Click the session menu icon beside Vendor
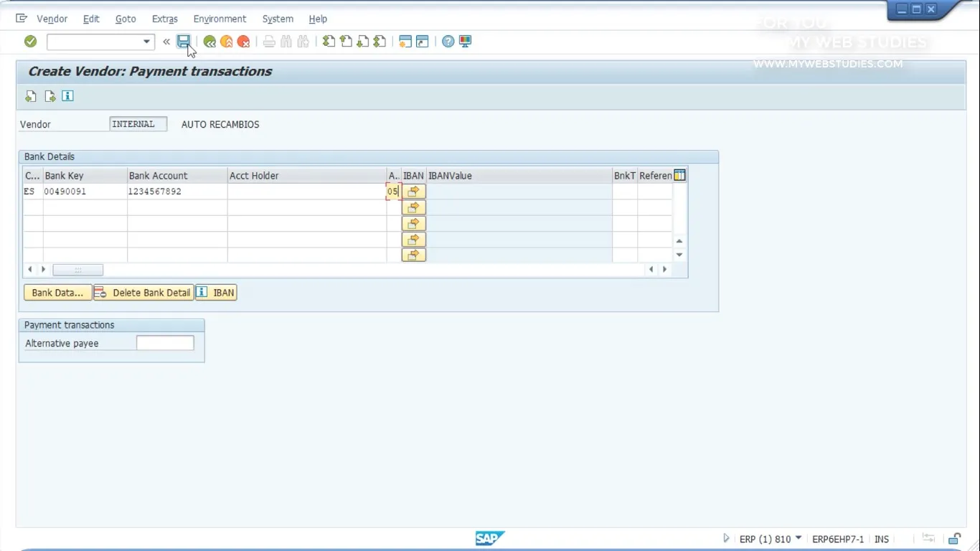980x551 pixels. 22,19
